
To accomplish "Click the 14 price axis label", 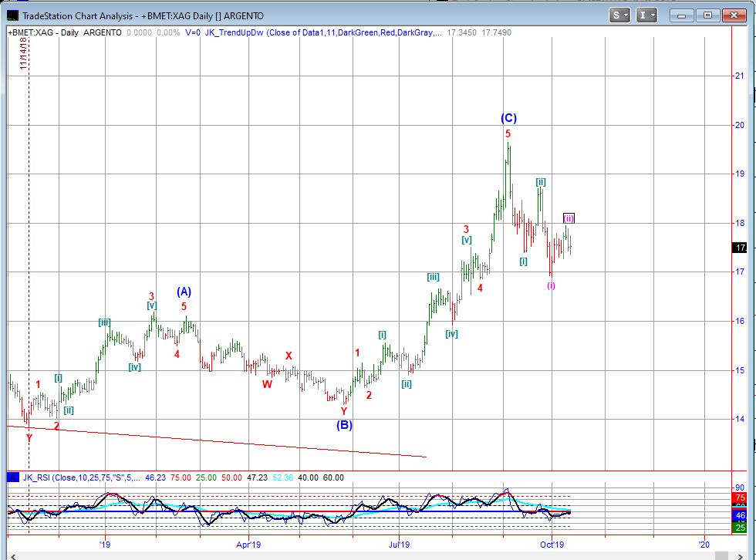I will 739,419.
